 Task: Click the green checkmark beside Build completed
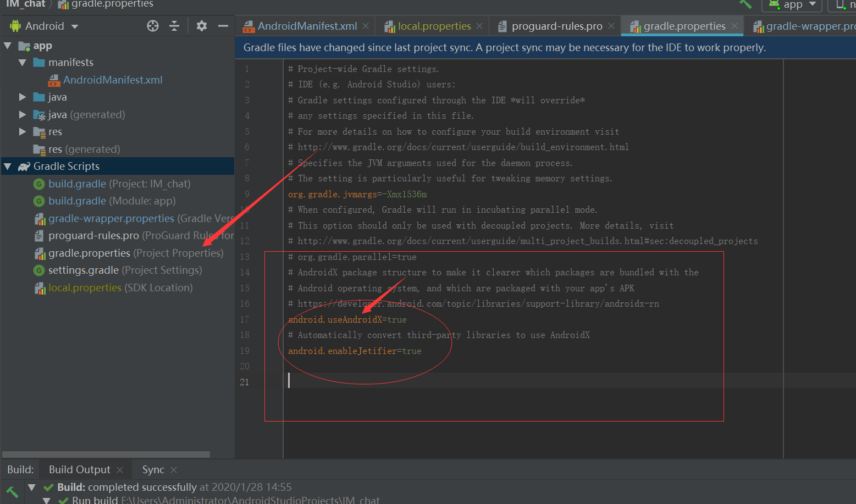[x=48, y=487]
